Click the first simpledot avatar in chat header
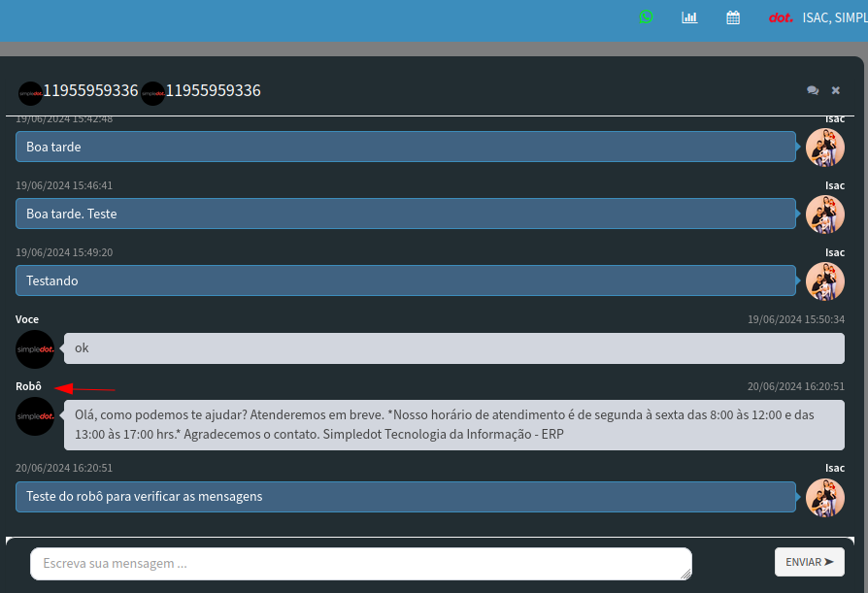This screenshot has height=593, width=868. pyautogui.click(x=30, y=93)
